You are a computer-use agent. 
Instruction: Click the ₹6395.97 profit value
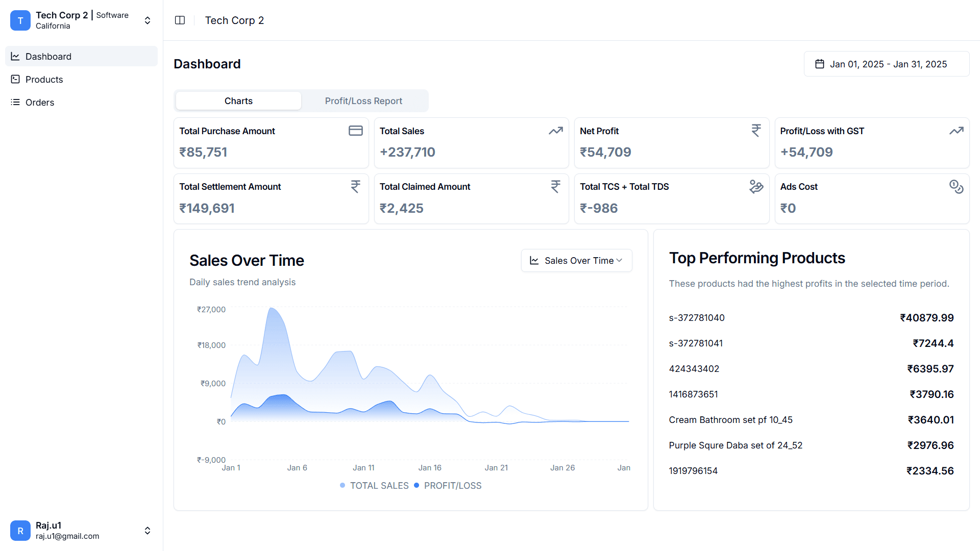[x=930, y=369]
